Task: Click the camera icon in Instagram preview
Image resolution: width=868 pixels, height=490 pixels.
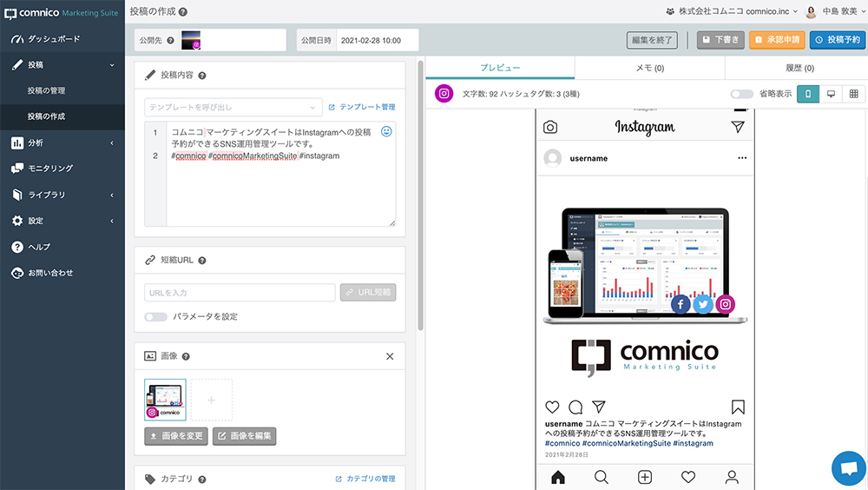Action: point(550,127)
